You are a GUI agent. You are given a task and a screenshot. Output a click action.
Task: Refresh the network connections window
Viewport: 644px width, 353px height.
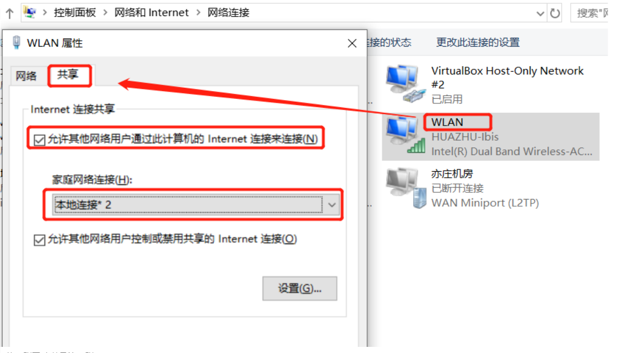(555, 13)
